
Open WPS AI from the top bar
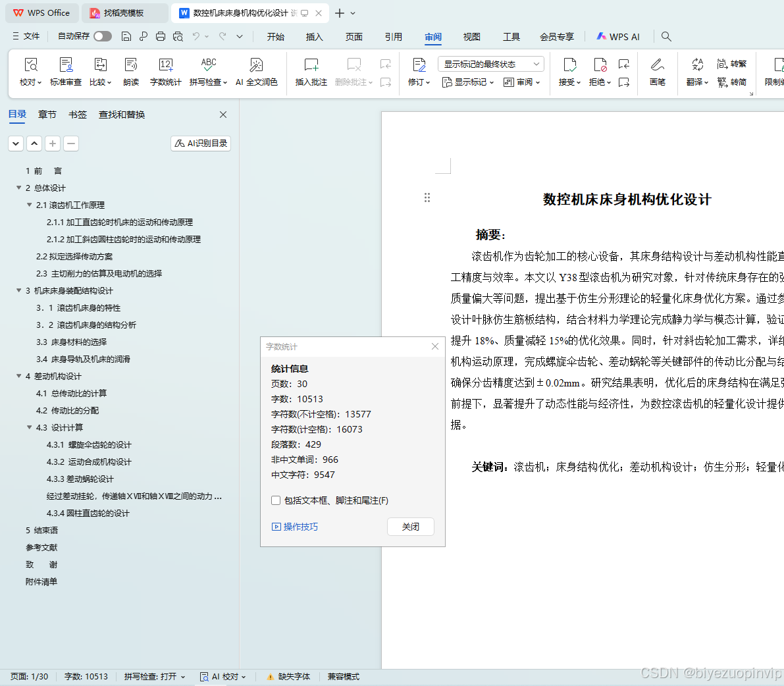[617, 37]
